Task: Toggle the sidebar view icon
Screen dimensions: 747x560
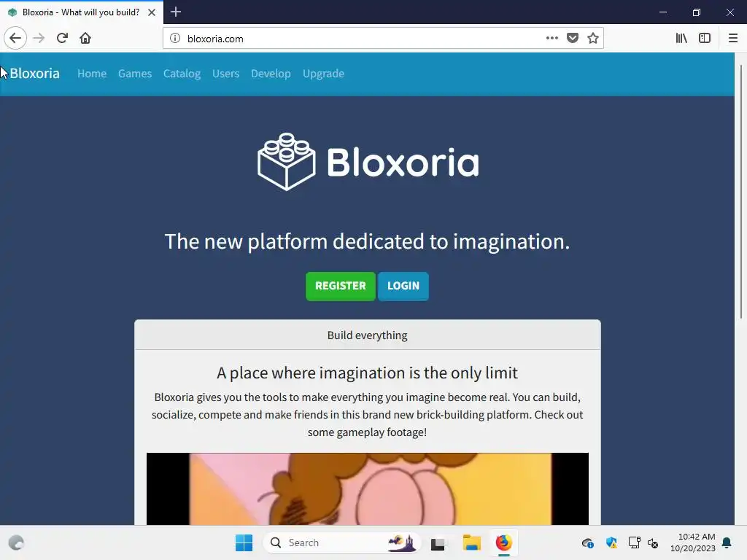Action: click(x=705, y=38)
